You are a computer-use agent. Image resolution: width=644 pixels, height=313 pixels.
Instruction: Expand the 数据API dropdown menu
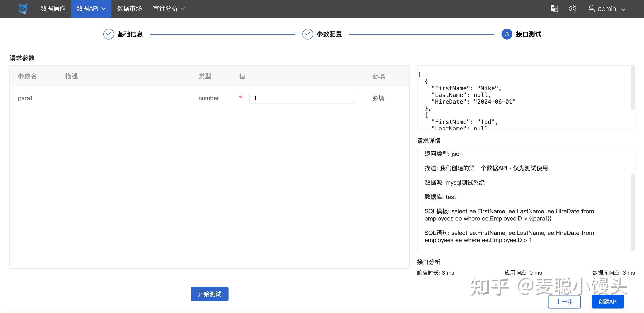click(x=91, y=9)
